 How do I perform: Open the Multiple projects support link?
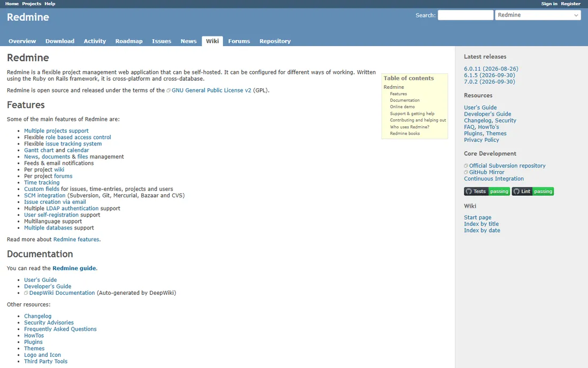tap(56, 131)
